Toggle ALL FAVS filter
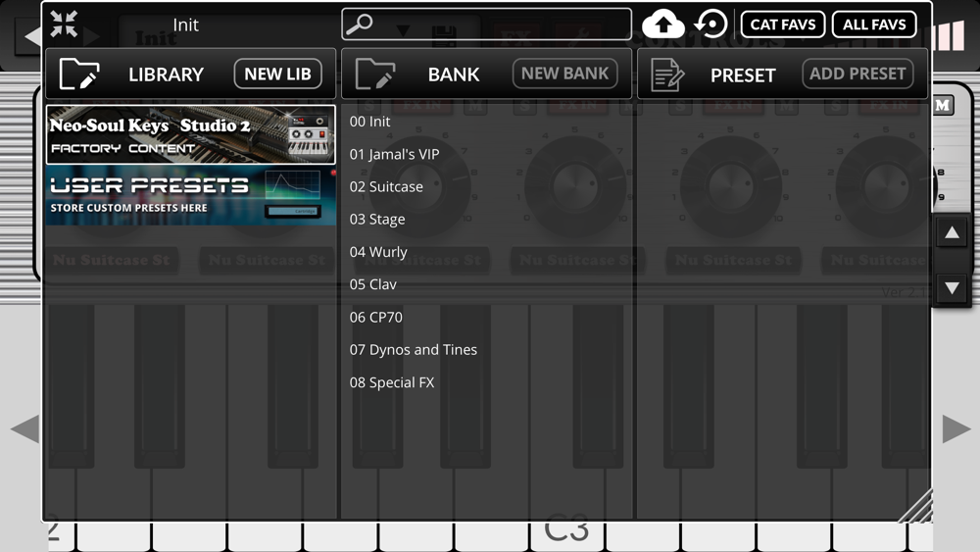Viewport: 980px width, 552px height. pyautogui.click(x=874, y=25)
